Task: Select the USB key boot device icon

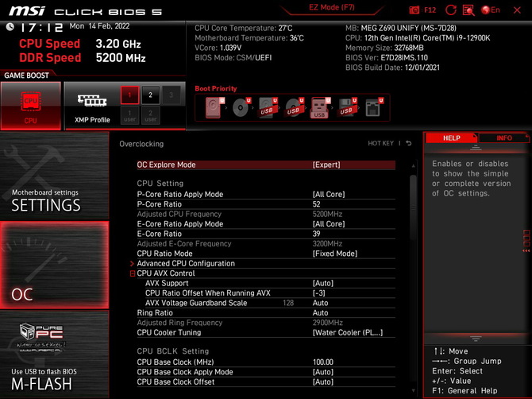Action: coord(320,107)
